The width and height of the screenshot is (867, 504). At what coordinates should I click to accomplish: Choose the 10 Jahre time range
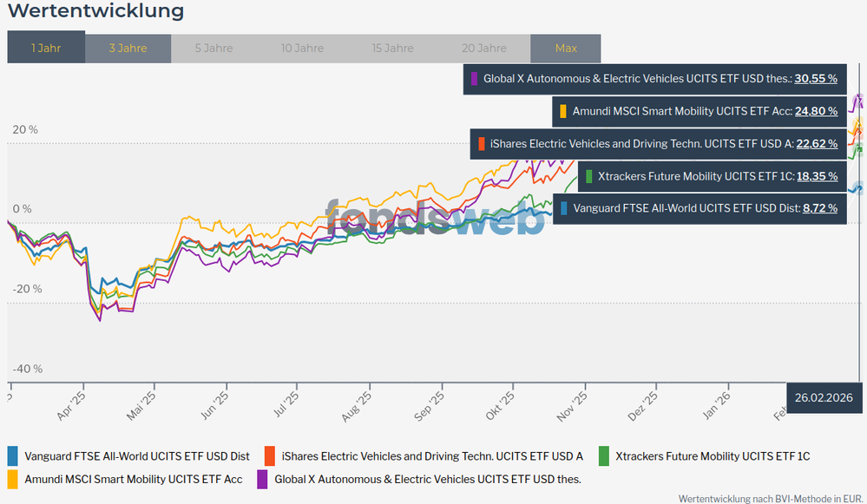[x=302, y=49]
